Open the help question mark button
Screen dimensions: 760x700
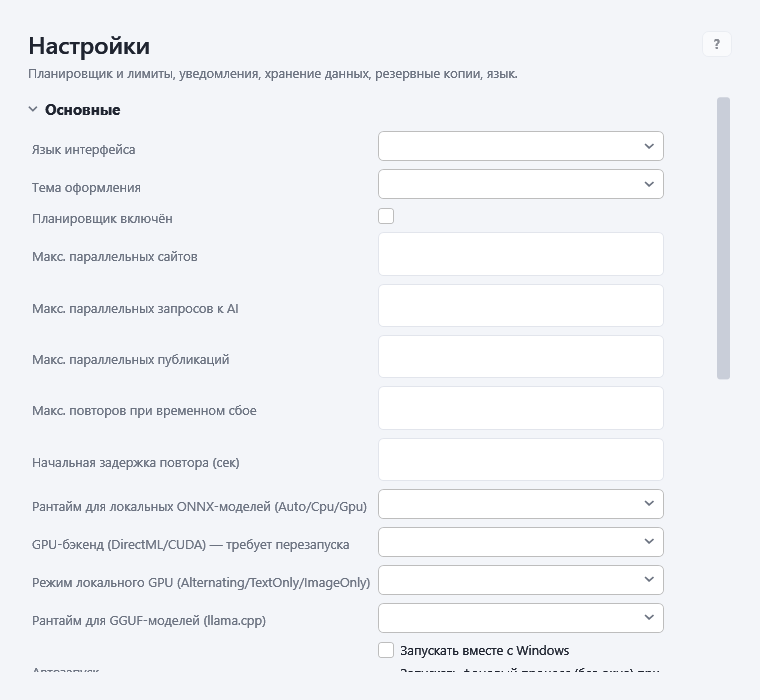click(x=716, y=44)
